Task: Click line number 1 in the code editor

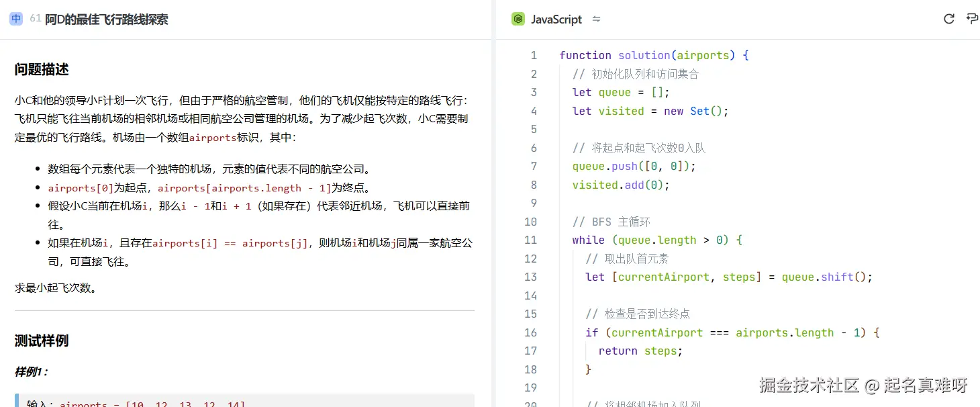Action: coord(533,55)
